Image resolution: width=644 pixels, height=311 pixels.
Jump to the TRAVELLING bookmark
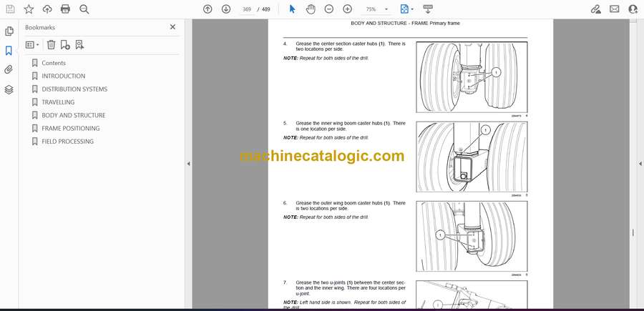click(x=58, y=102)
